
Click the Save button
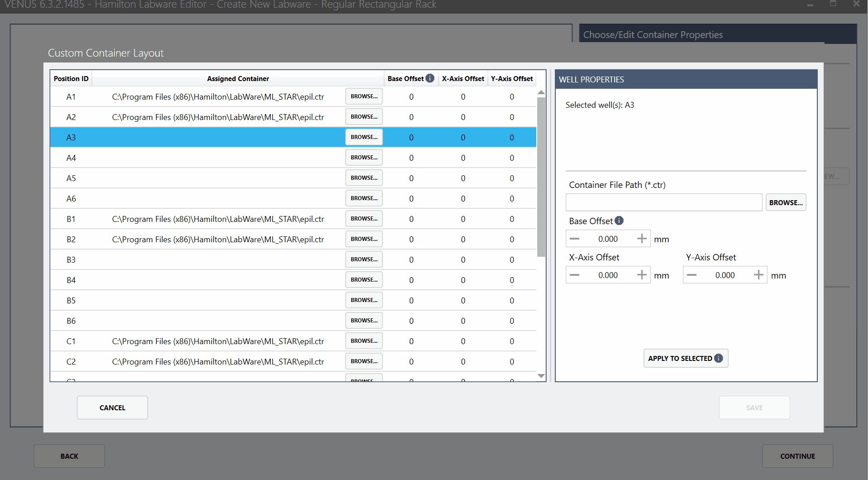pos(754,408)
